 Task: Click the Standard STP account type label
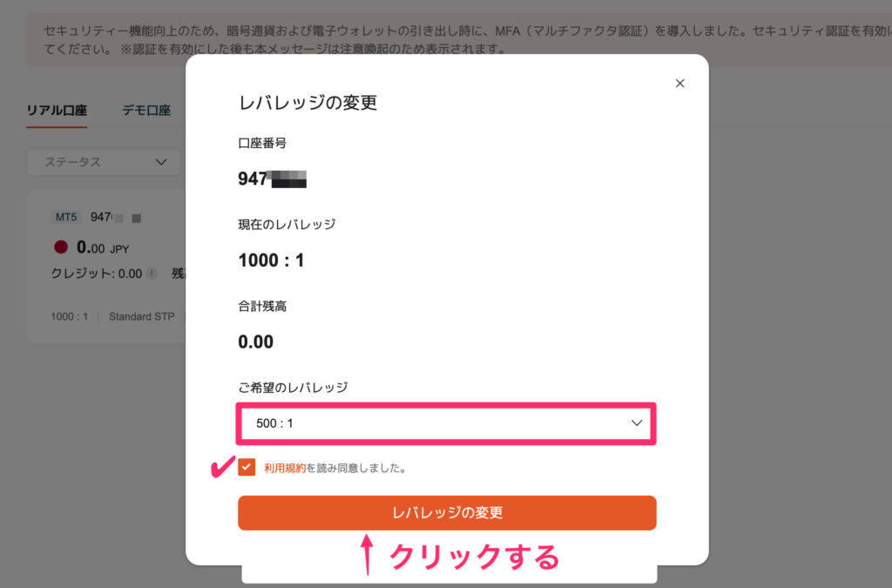(142, 316)
